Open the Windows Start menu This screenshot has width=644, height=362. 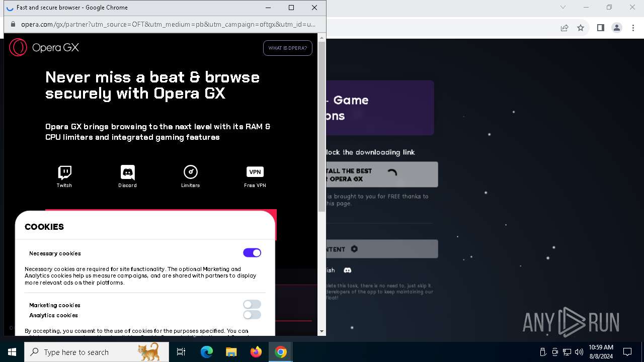click(12, 352)
